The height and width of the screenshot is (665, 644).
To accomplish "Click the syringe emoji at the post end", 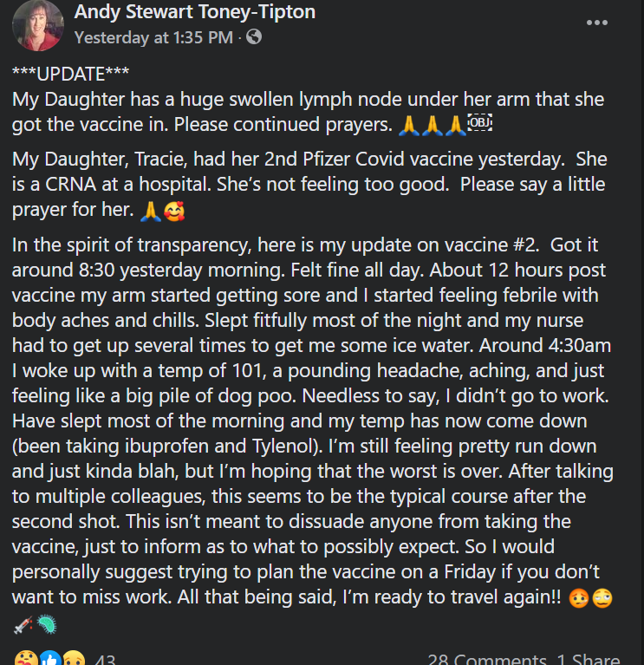I will tap(24, 623).
